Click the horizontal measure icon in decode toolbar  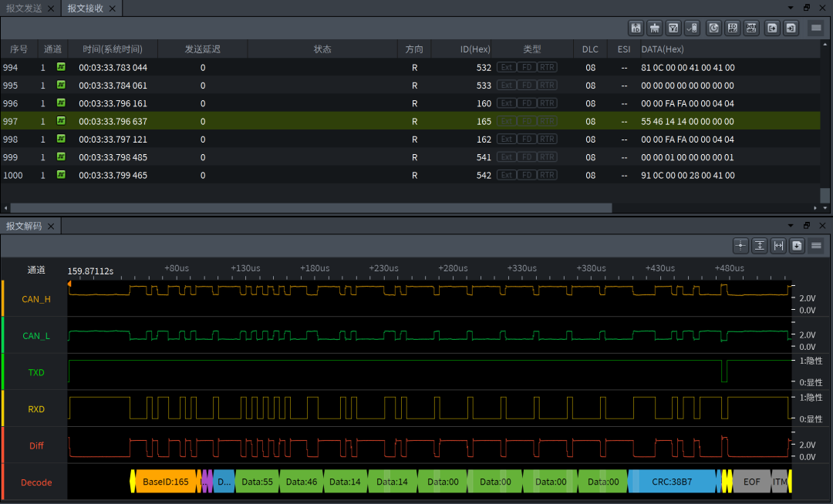tap(778, 245)
